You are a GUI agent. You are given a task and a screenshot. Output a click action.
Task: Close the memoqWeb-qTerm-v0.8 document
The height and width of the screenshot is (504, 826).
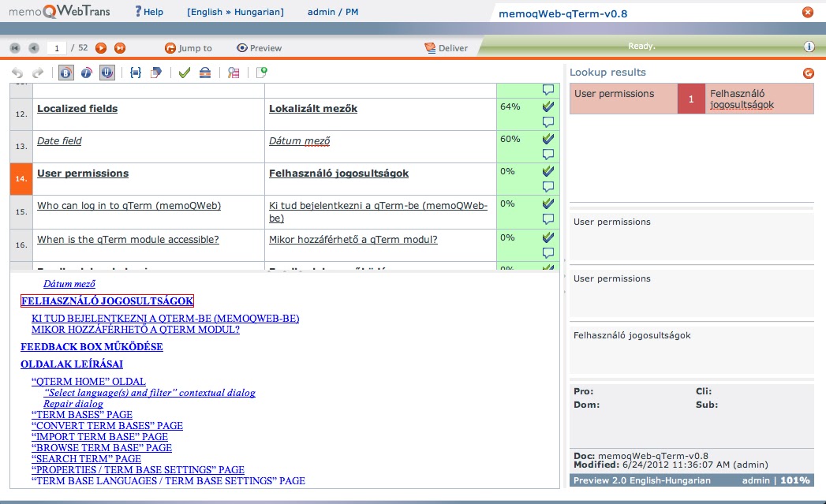[x=808, y=12]
